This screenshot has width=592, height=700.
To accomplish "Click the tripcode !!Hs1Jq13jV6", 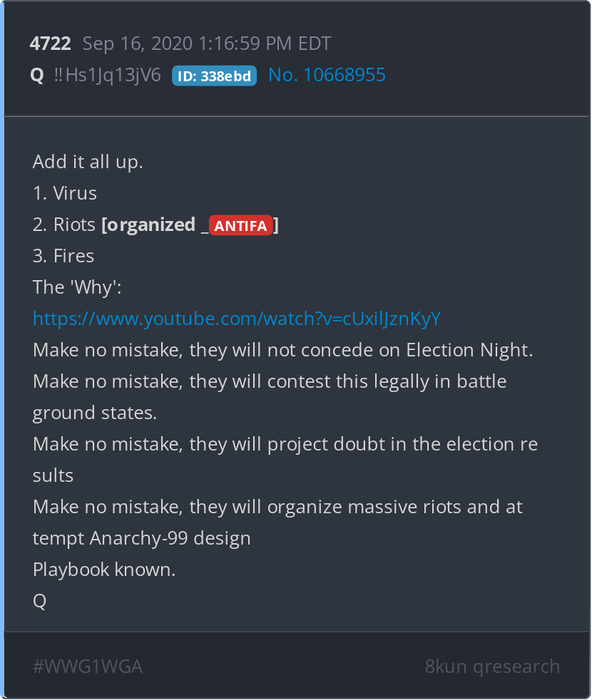I will coord(108,75).
